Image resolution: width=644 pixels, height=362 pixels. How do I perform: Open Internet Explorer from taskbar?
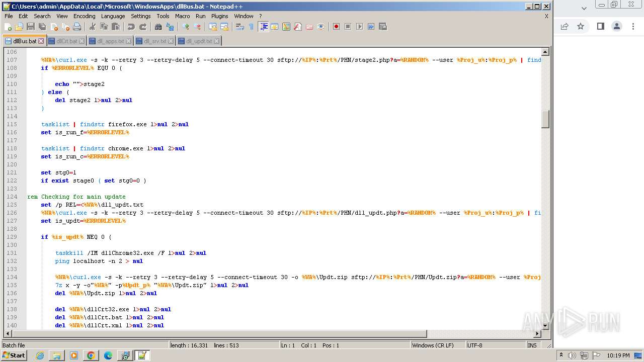coord(40,355)
